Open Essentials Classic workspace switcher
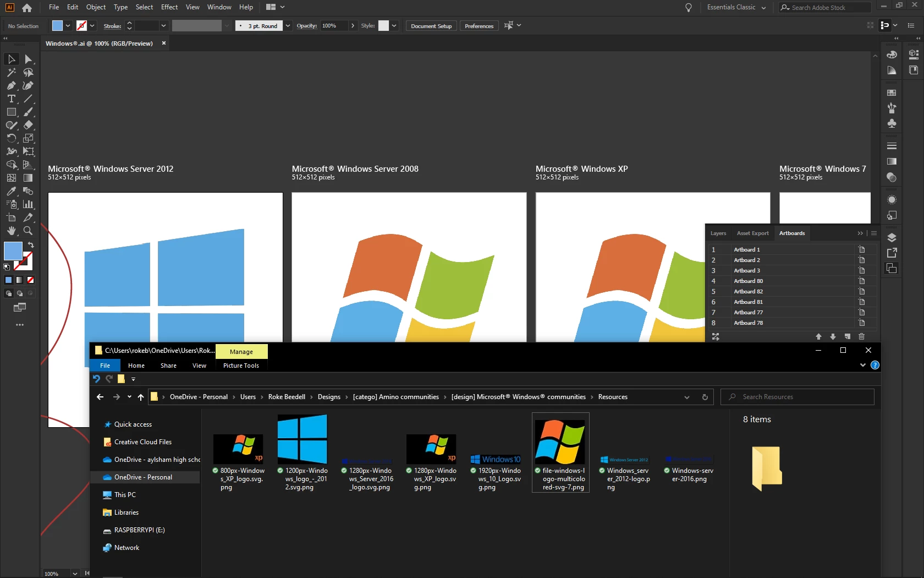 point(736,8)
